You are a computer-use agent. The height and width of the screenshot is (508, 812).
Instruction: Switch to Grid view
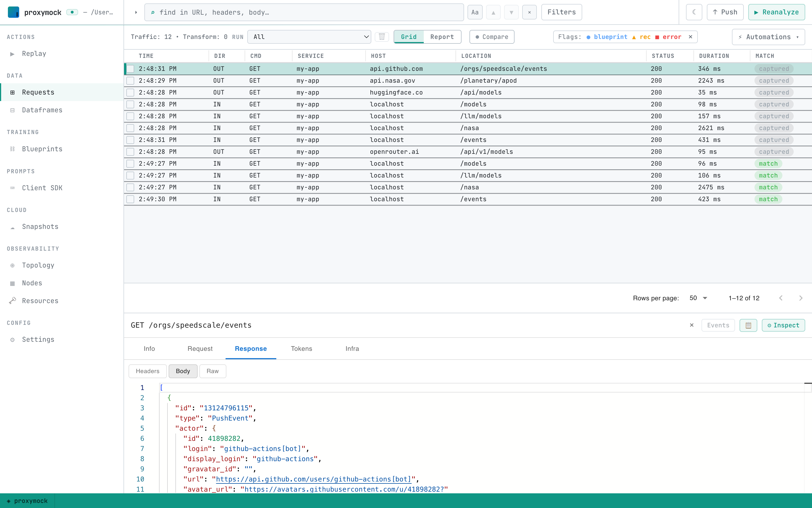tap(409, 37)
